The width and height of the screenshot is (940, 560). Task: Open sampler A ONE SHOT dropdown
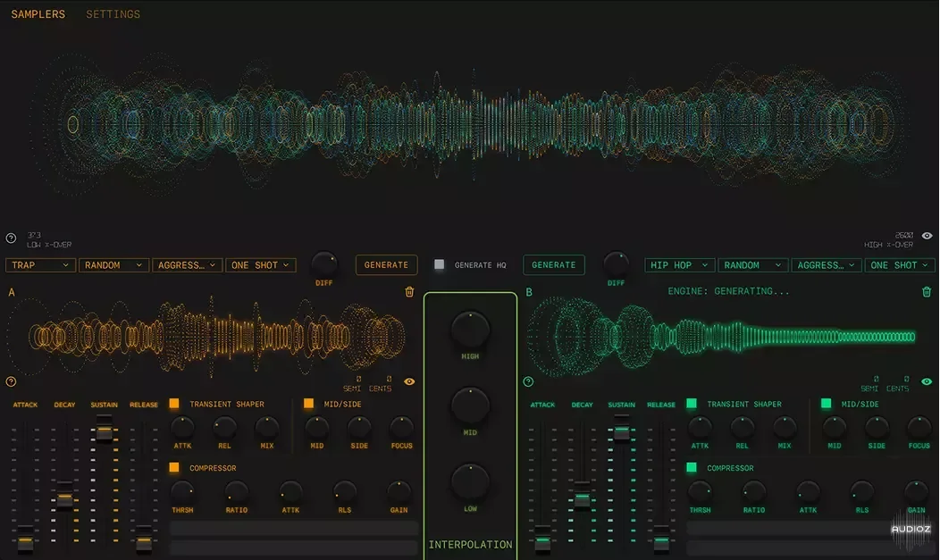coord(260,264)
